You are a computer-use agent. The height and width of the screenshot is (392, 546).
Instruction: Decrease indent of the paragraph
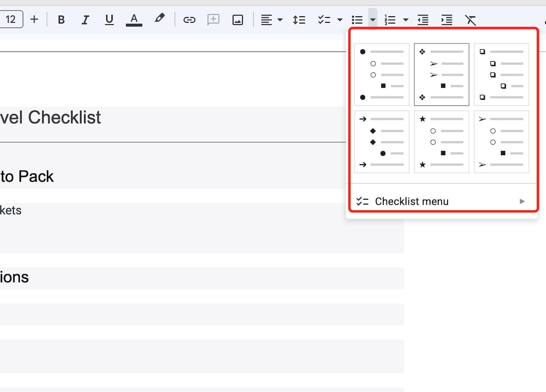(423, 20)
